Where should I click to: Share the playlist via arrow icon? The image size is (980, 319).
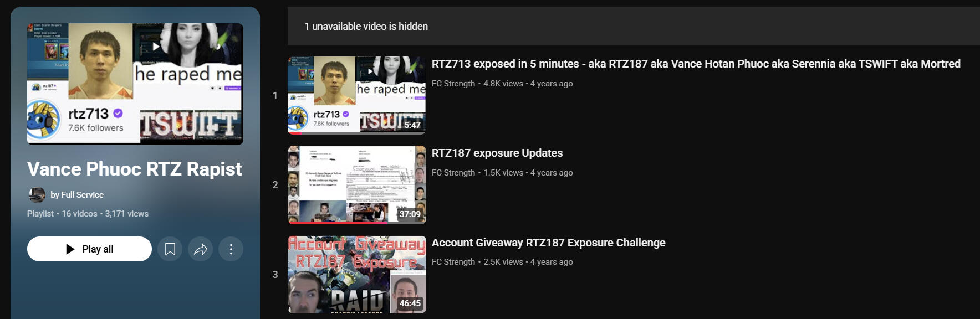(x=201, y=249)
